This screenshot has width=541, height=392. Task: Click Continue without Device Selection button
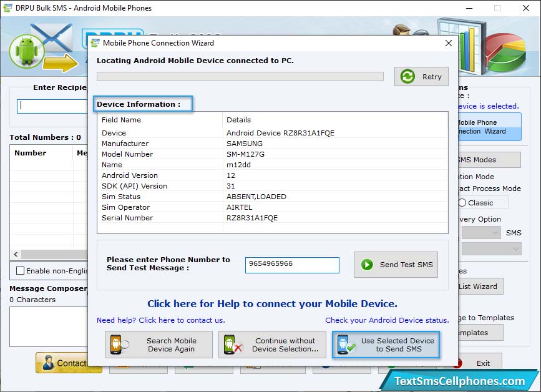272,345
